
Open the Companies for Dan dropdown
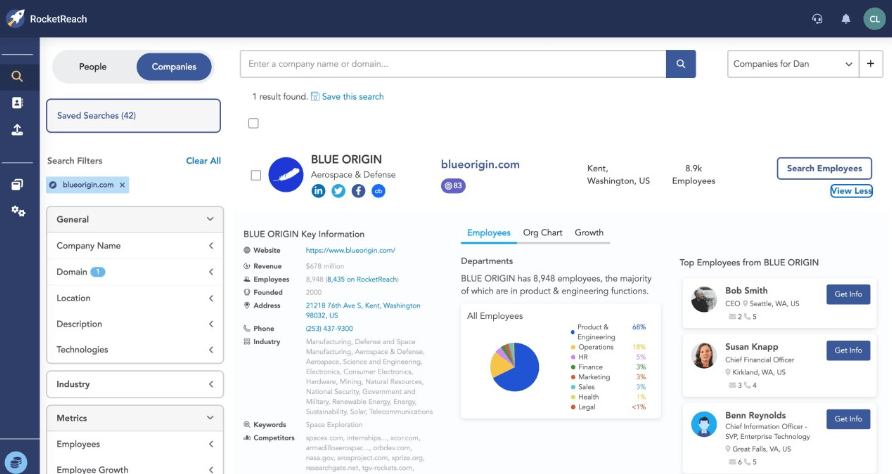[792, 64]
